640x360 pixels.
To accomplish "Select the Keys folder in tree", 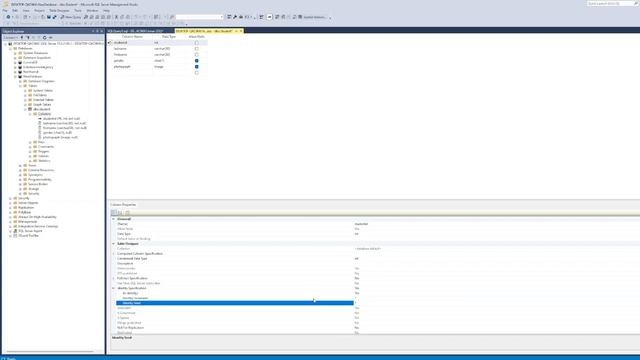I will coord(41,142).
